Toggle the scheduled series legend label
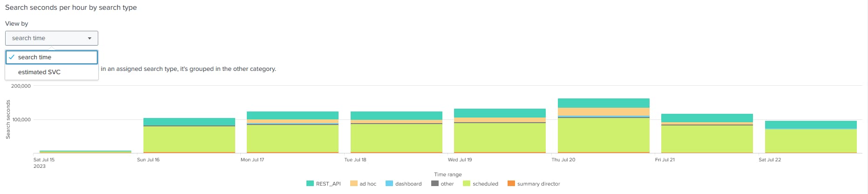The width and height of the screenshot is (868, 194). coord(485,184)
